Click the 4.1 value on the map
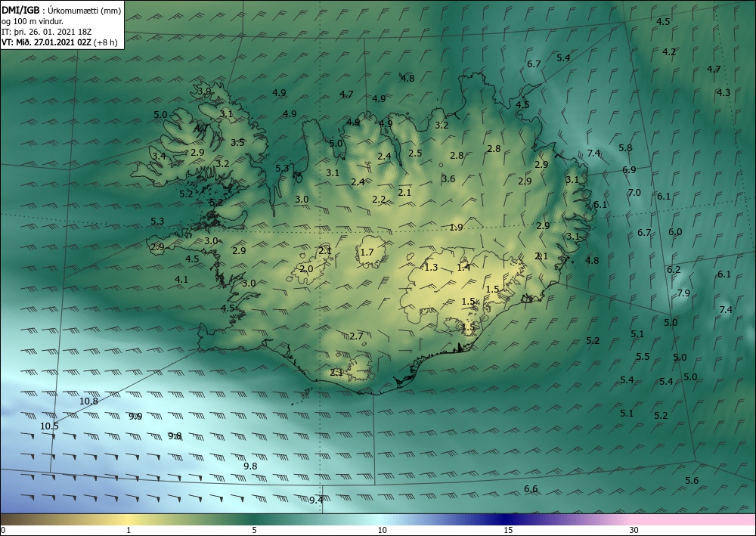756x536 pixels. tap(181, 279)
